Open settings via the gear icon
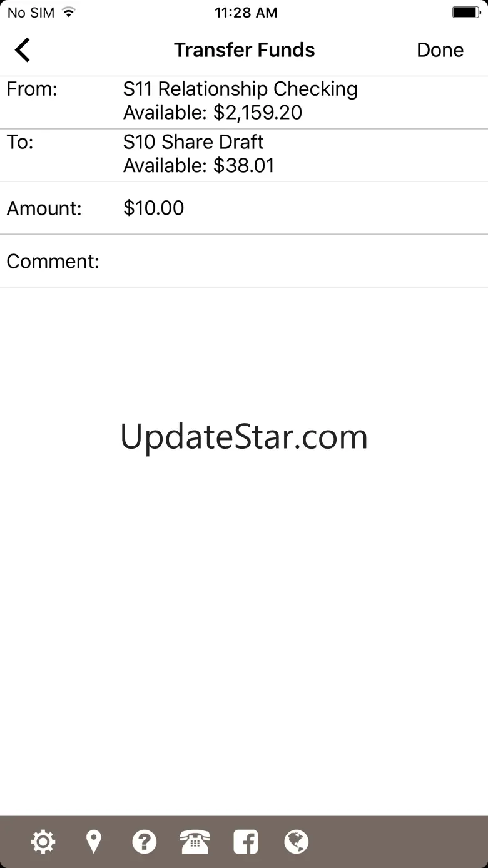Viewport: 488px width, 868px height. [43, 842]
